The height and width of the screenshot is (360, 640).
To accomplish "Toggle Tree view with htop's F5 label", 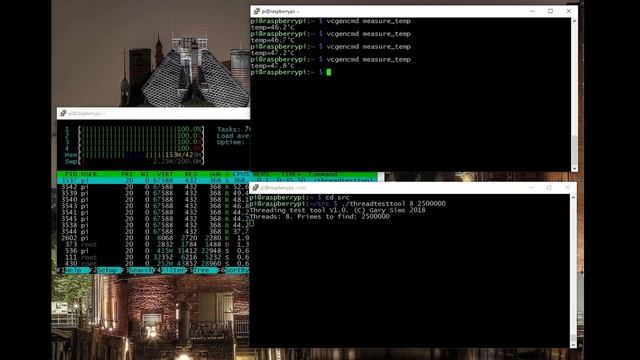I will pyautogui.click(x=203, y=270).
